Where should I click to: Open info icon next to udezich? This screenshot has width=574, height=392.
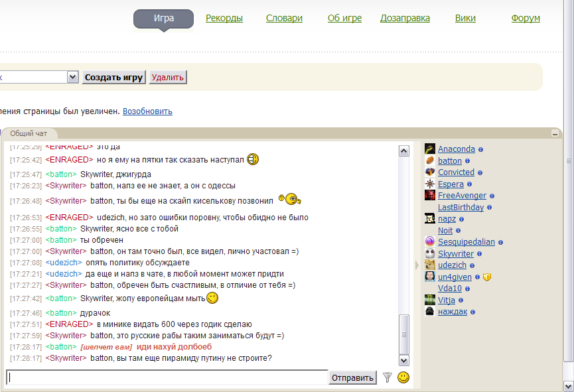coord(472,266)
